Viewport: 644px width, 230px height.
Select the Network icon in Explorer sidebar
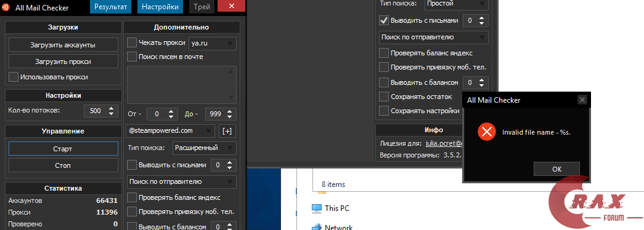317,227
